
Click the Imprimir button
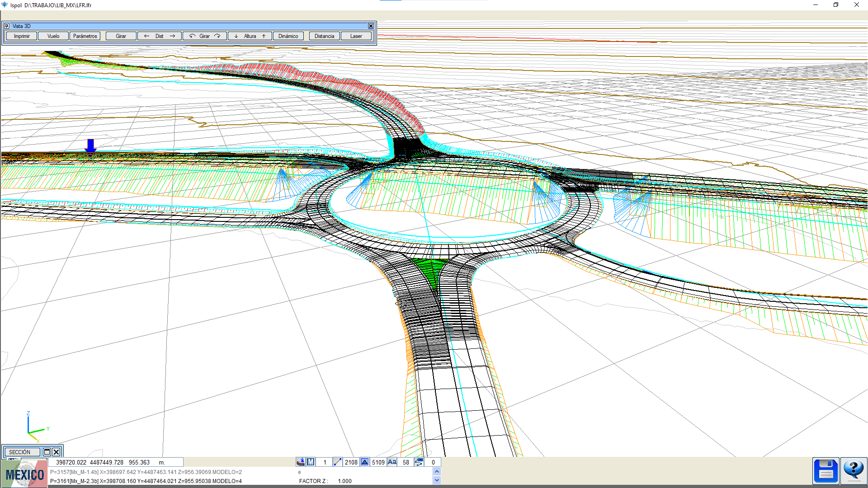point(22,36)
